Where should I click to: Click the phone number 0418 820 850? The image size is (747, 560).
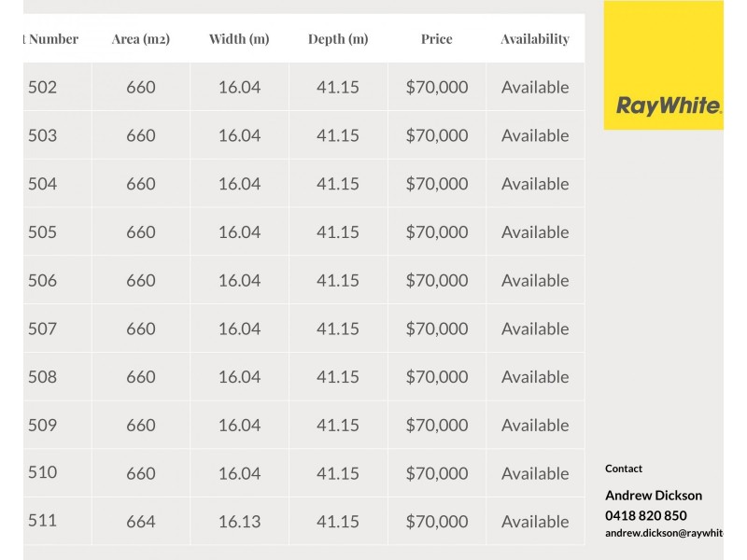(x=645, y=515)
